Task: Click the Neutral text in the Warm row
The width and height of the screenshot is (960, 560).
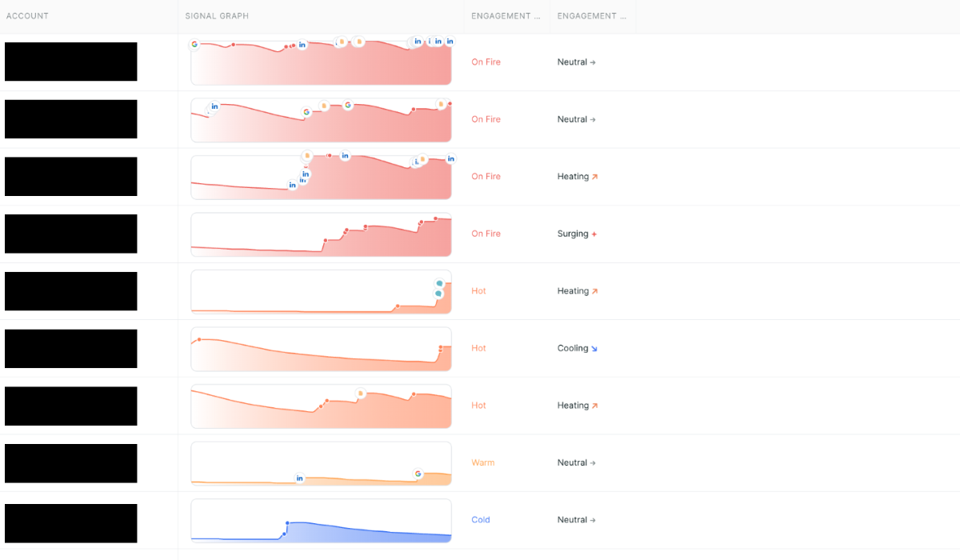Action: tap(572, 462)
